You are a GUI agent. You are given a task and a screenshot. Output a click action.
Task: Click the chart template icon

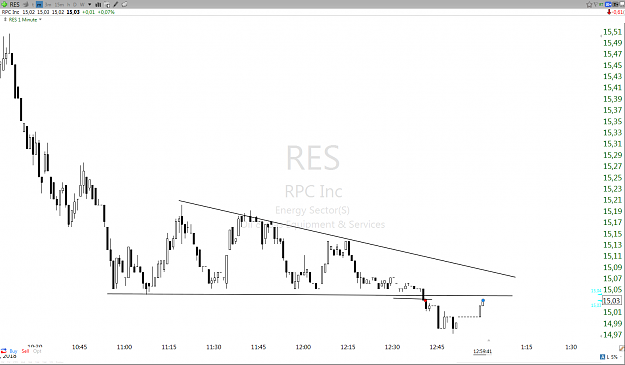pos(106,5)
